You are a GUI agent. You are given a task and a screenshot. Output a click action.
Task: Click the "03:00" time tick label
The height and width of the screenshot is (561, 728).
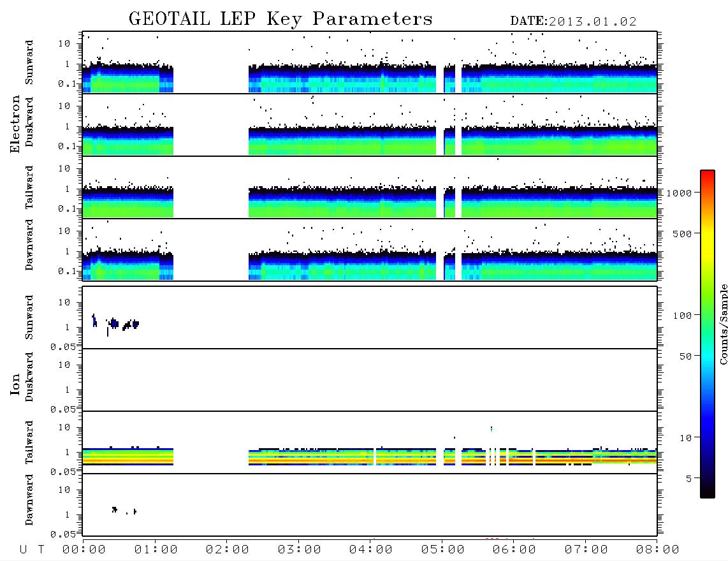tap(300, 550)
